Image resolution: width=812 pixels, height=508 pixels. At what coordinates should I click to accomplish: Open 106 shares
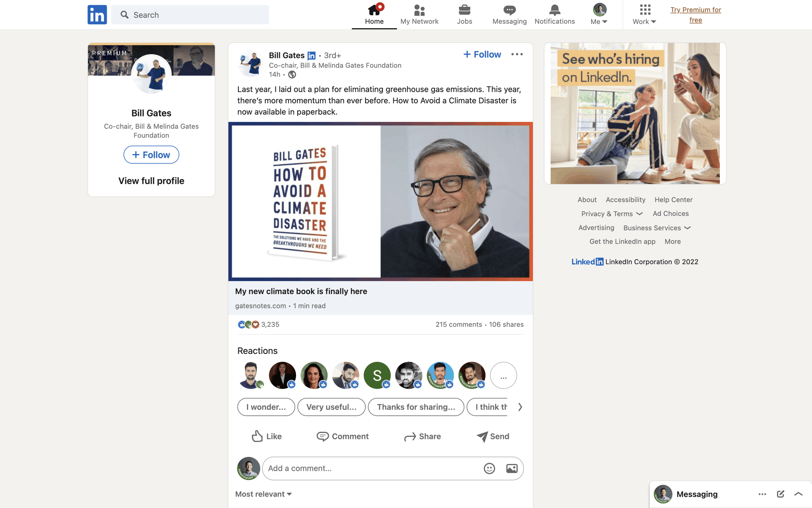coord(506,325)
